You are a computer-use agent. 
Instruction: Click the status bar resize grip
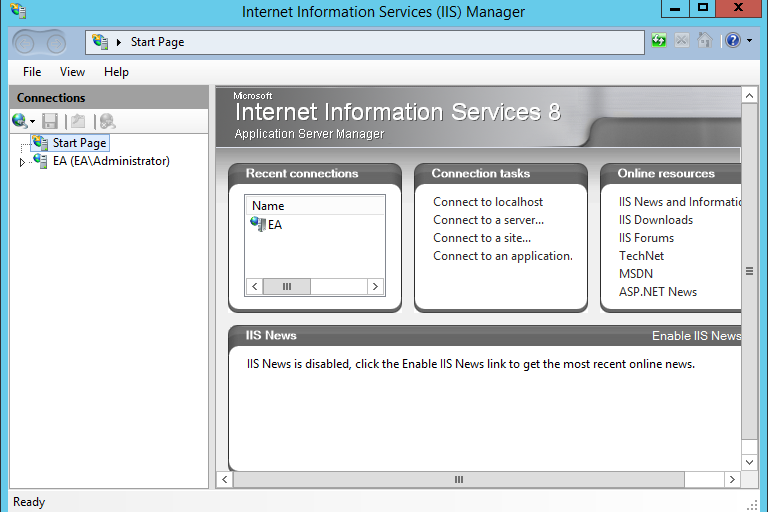coord(752,505)
